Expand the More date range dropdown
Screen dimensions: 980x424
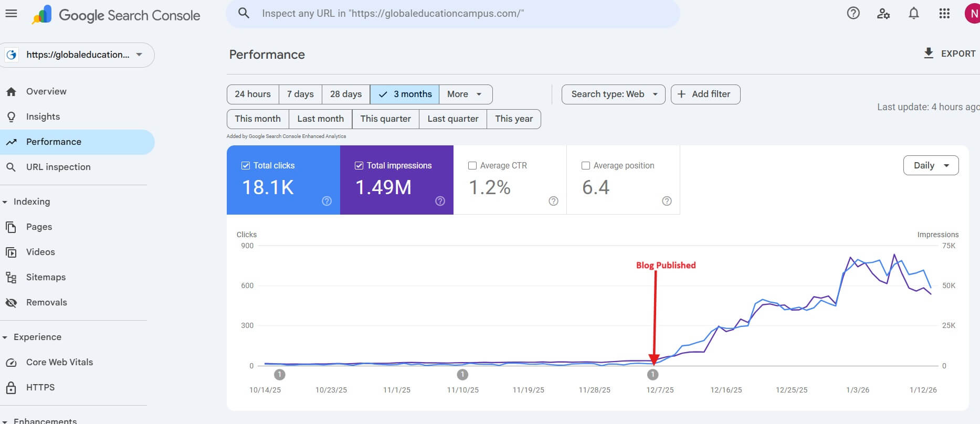pyautogui.click(x=465, y=94)
